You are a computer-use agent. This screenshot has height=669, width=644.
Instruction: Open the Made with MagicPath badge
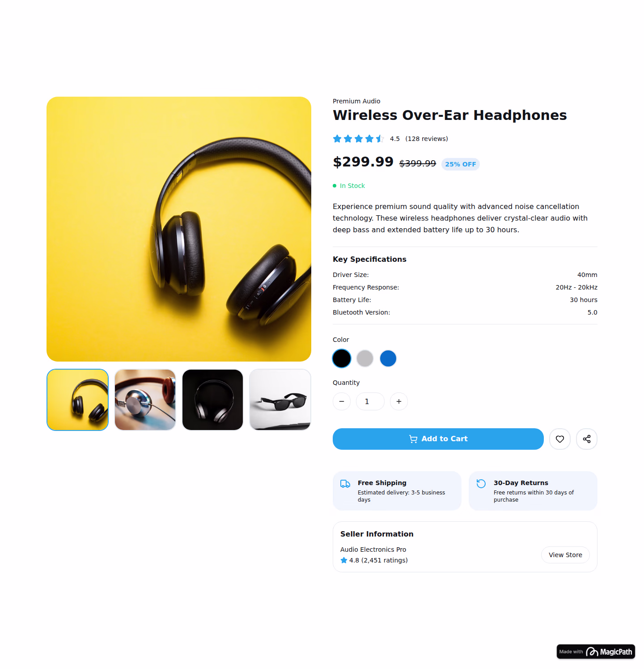[x=596, y=652]
